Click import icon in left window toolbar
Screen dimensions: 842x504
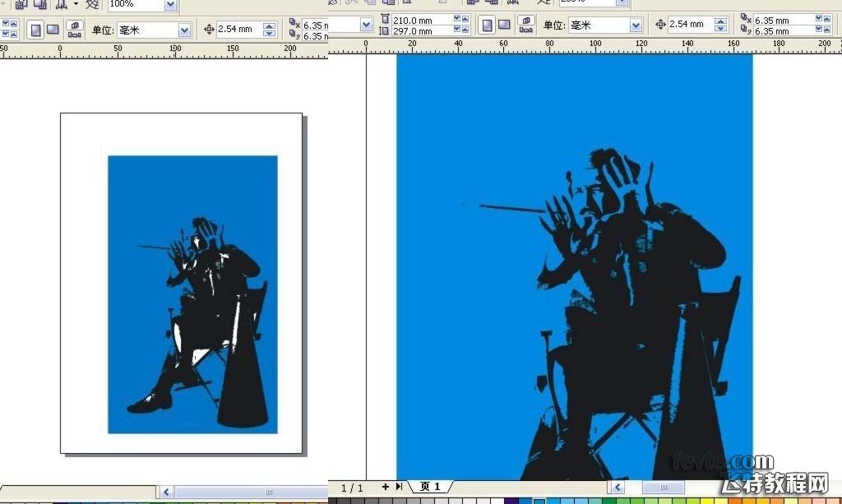(x=21, y=4)
